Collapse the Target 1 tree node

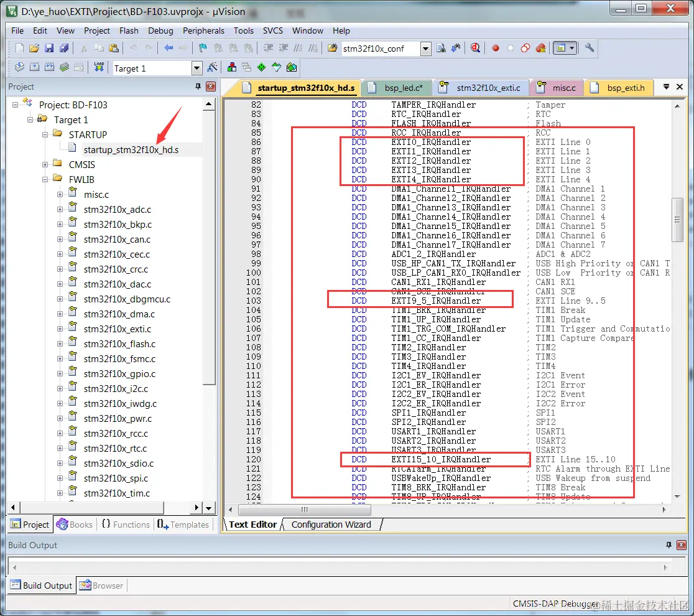click(30, 120)
